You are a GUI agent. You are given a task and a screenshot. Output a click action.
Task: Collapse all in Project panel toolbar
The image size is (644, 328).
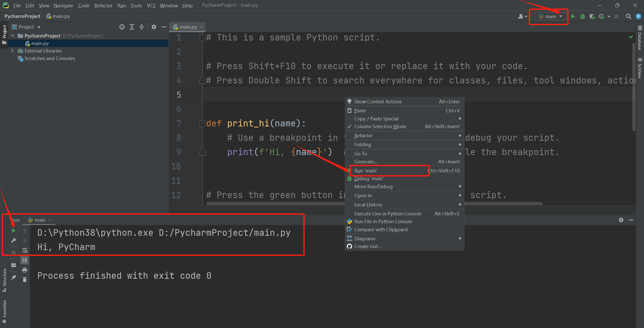142,27
